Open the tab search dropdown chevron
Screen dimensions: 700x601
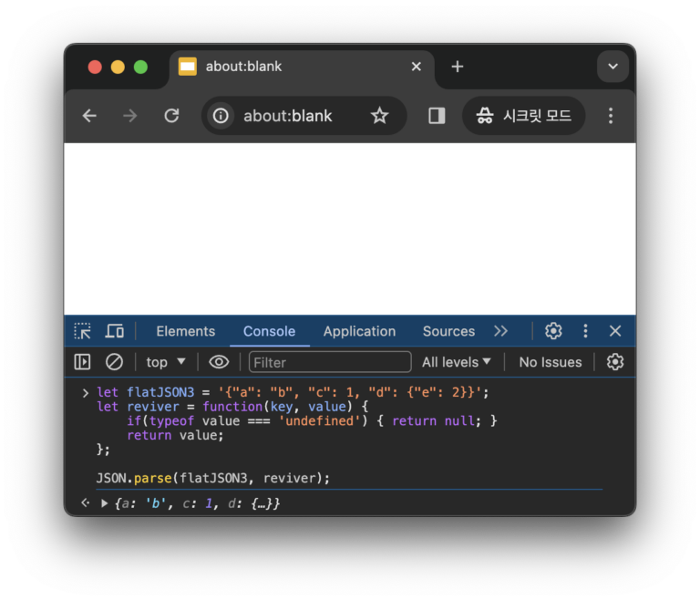(x=612, y=67)
